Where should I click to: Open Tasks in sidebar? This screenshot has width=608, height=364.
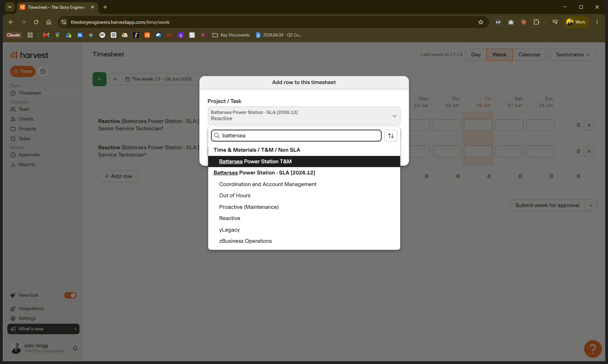[24, 139]
